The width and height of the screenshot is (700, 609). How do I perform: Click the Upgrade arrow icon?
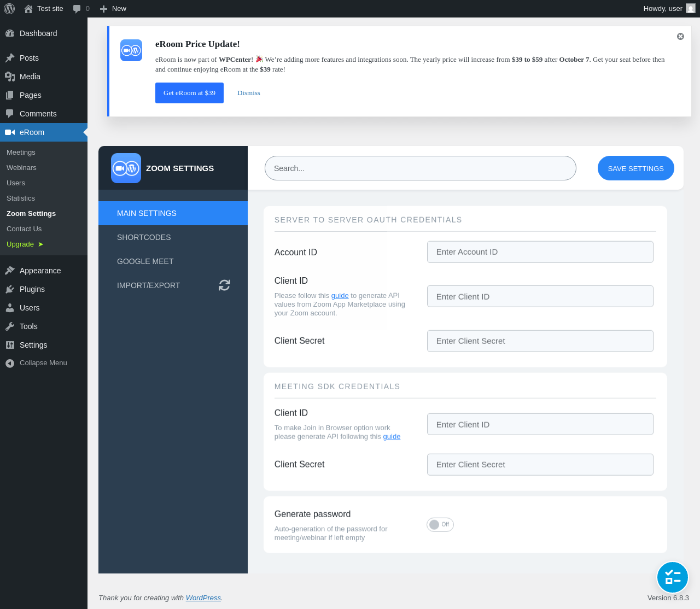pos(40,244)
